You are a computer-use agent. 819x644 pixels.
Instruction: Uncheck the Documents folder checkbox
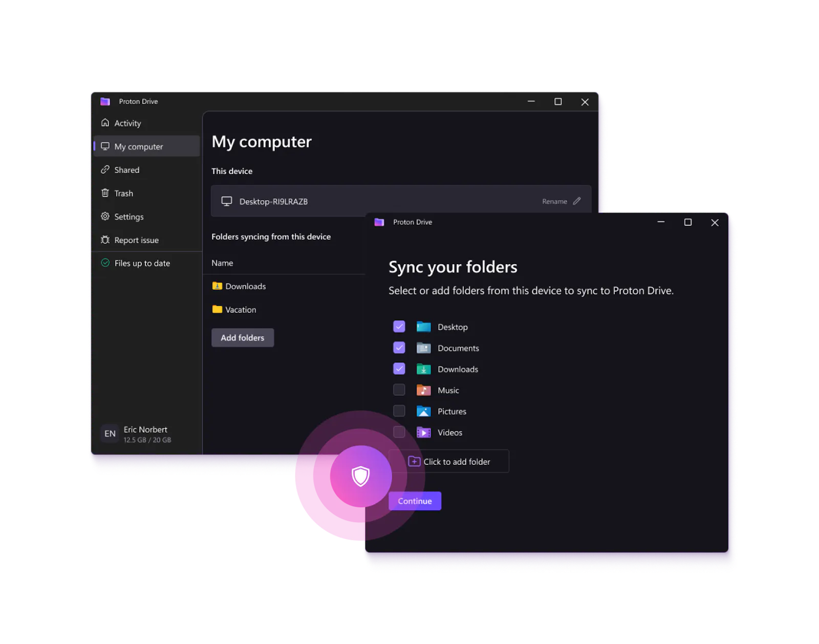pos(399,348)
